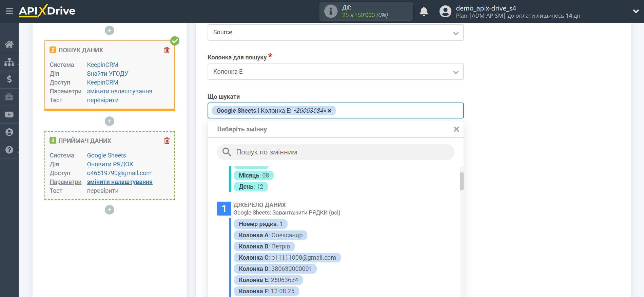Image resolution: width=644 pixels, height=297 pixels.
Task: Open the Source dropdown
Action: click(x=335, y=33)
